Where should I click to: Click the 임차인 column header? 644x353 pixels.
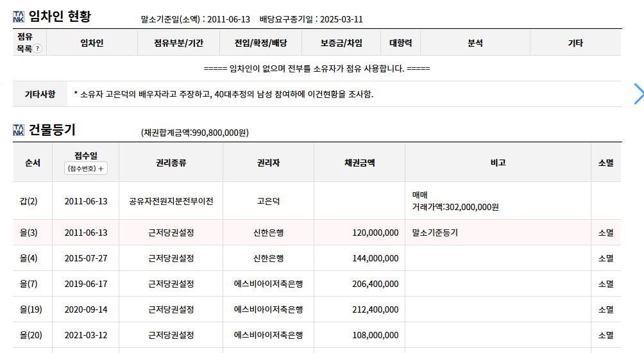coord(92,43)
